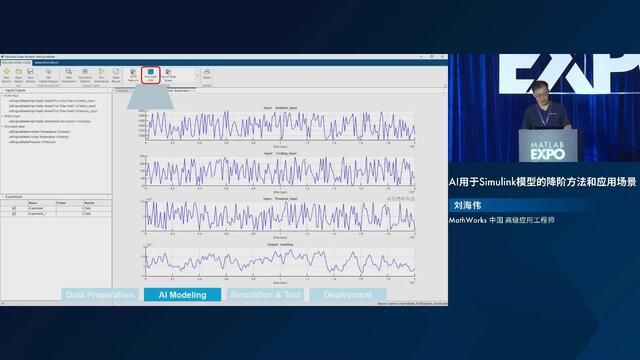Collapse the ROM Output tree node
The height and width of the screenshot is (360, 640).
3,116
